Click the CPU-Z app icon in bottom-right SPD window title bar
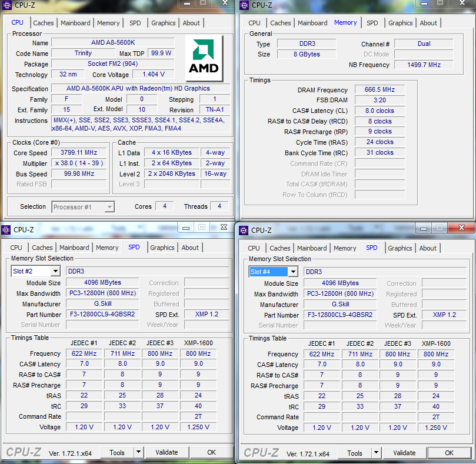 244,231
